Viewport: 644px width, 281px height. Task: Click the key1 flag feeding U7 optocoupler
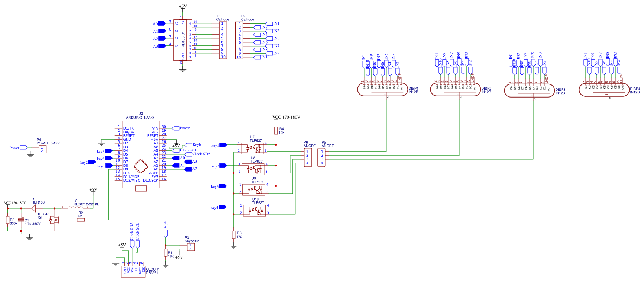tap(219, 145)
